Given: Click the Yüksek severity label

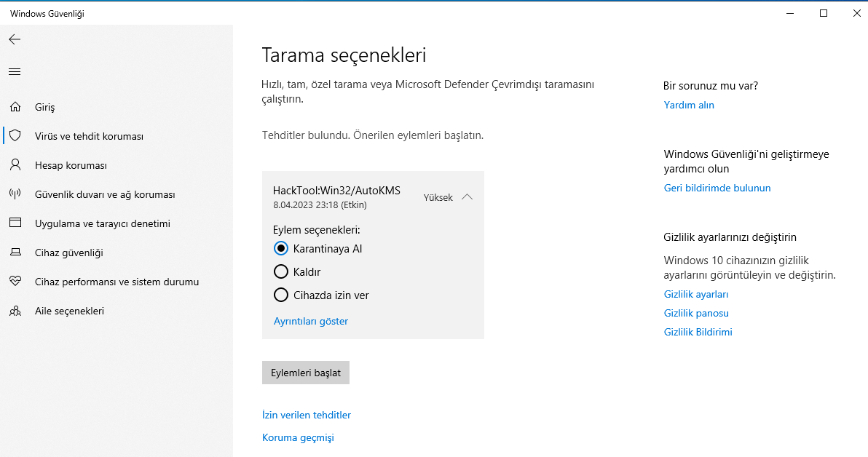Looking at the screenshot, I should (438, 197).
